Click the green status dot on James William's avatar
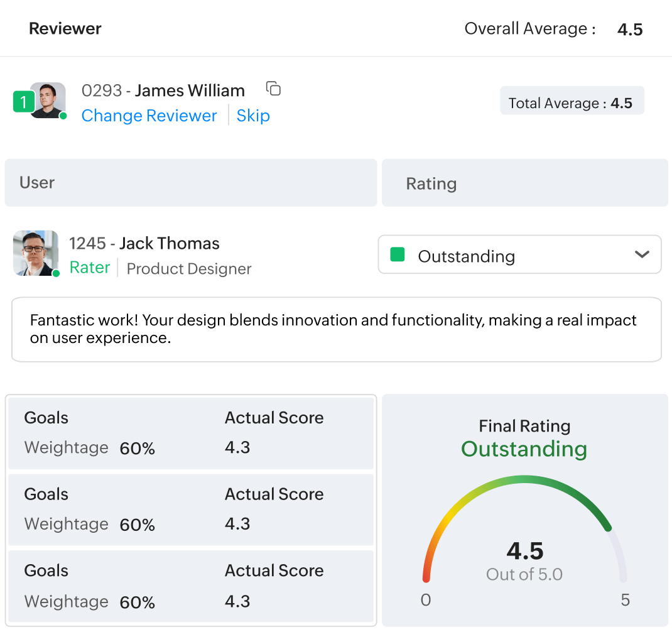The width and height of the screenshot is (672, 632). [63, 116]
